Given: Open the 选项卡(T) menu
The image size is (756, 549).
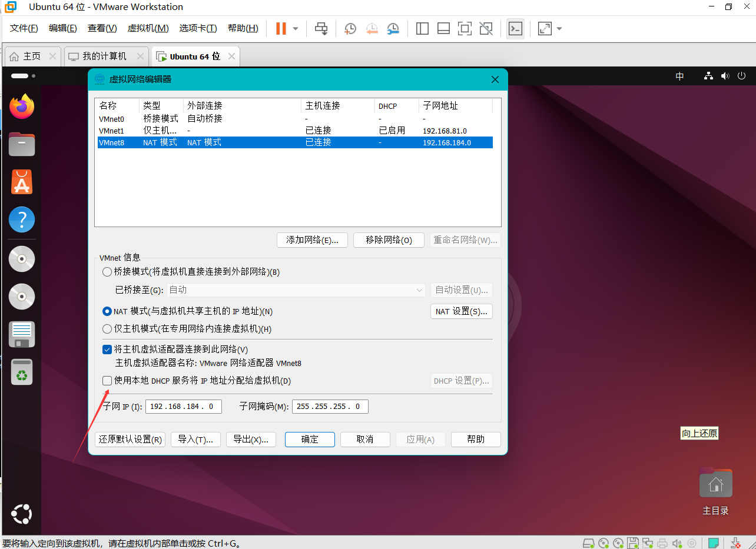Looking at the screenshot, I should (198, 28).
